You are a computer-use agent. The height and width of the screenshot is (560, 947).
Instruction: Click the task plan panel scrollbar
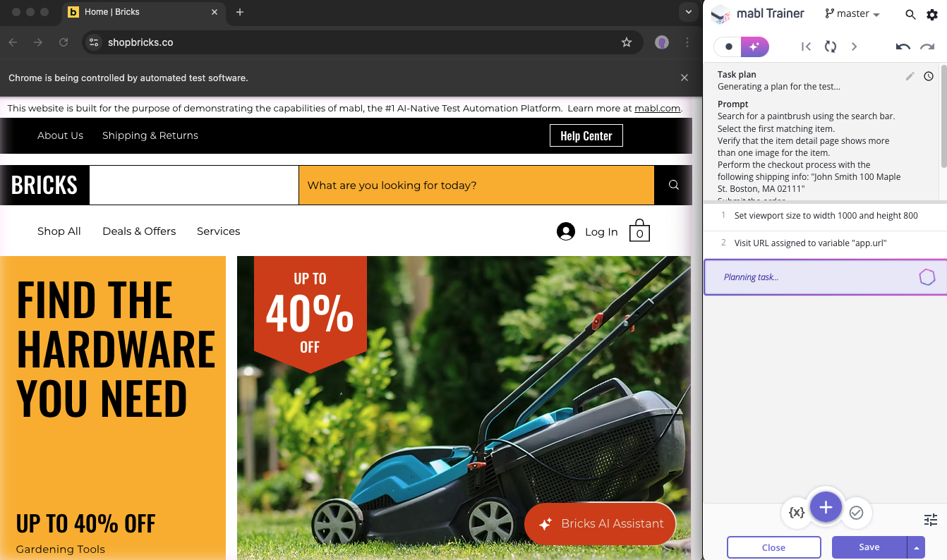pos(943,116)
